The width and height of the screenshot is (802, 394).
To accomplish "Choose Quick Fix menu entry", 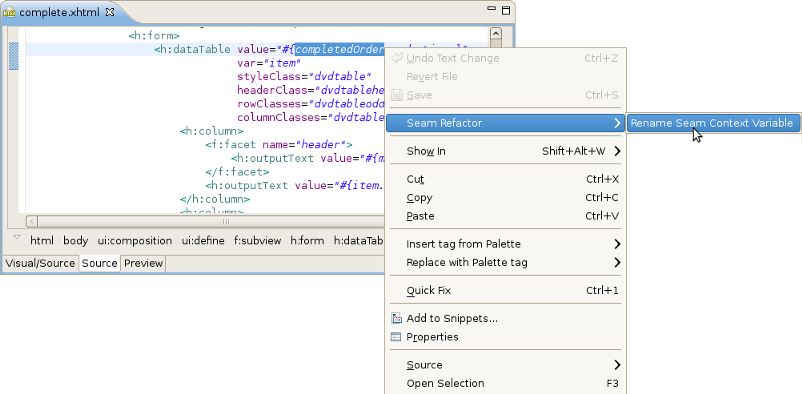I will (505, 291).
